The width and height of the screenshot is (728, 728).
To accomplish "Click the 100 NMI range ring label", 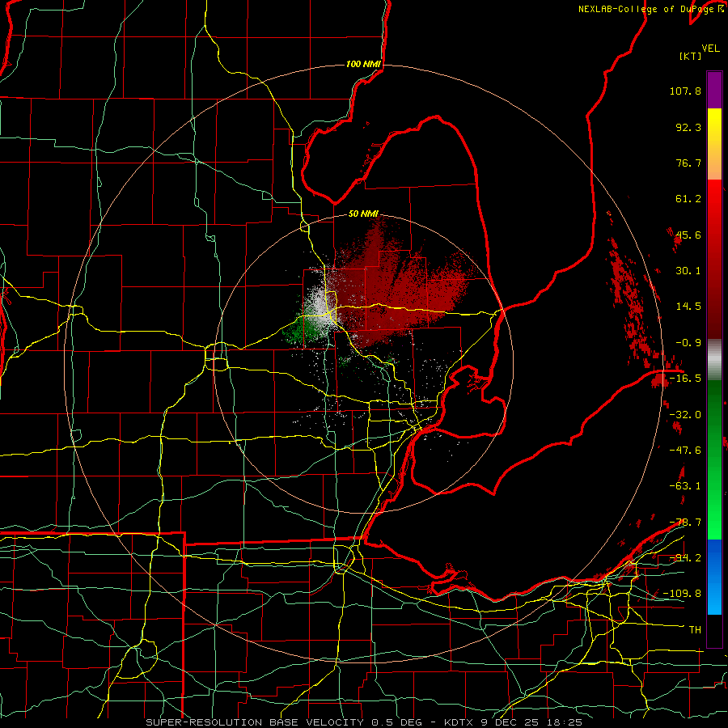I will (363, 64).
